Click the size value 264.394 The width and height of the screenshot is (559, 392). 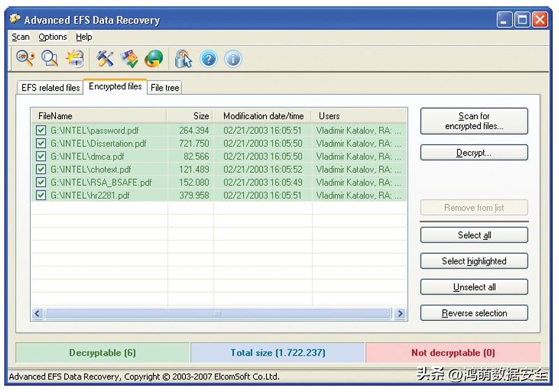tap(194, 130)
